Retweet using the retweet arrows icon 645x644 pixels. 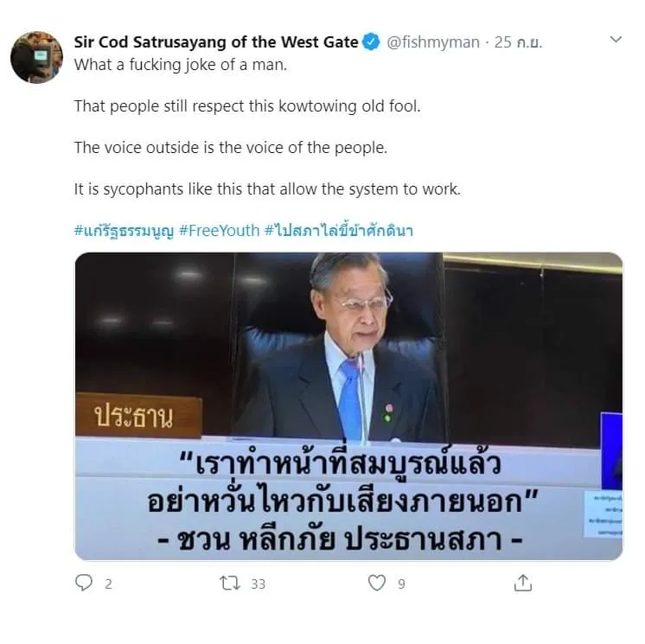(x=230, y=583)
